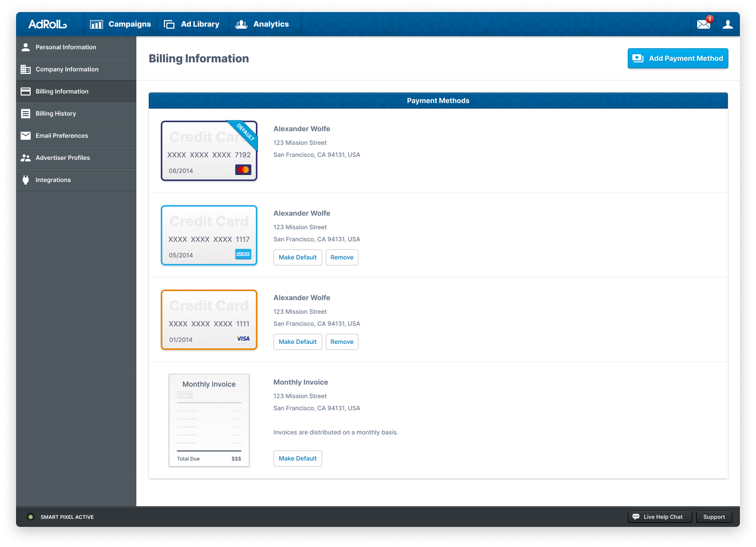Screen dimensions: 756x547
Task: Open Billing History in the sidebar
Action: 56,114
